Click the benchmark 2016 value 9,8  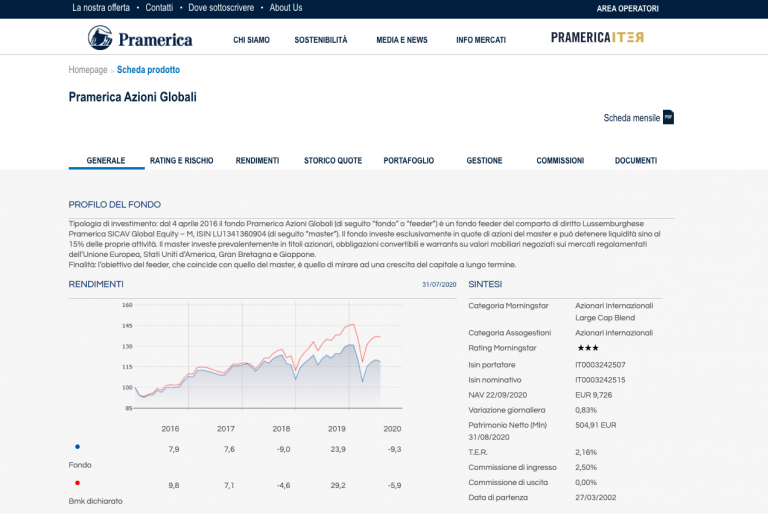(x=174, y=486)
